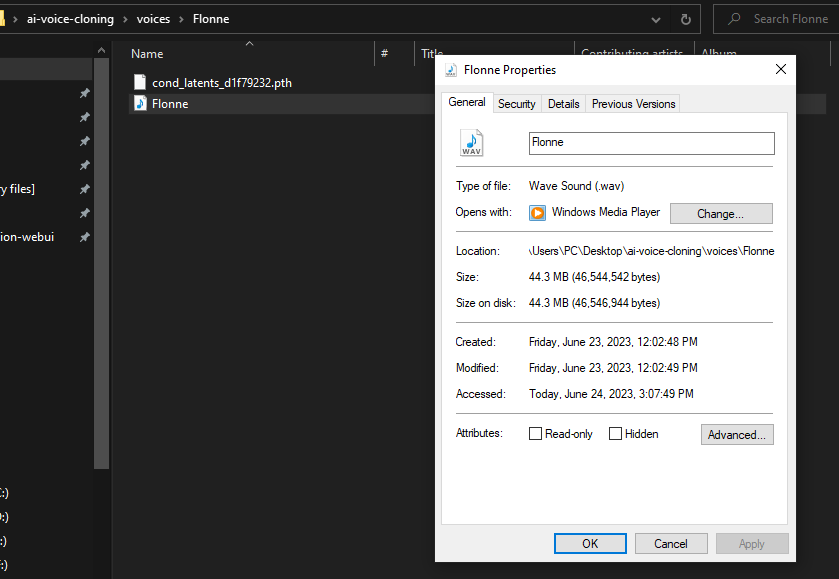Screen dimensions: 839x579
Task: Click the Windows Media Player icon
Action: point(537,212)
